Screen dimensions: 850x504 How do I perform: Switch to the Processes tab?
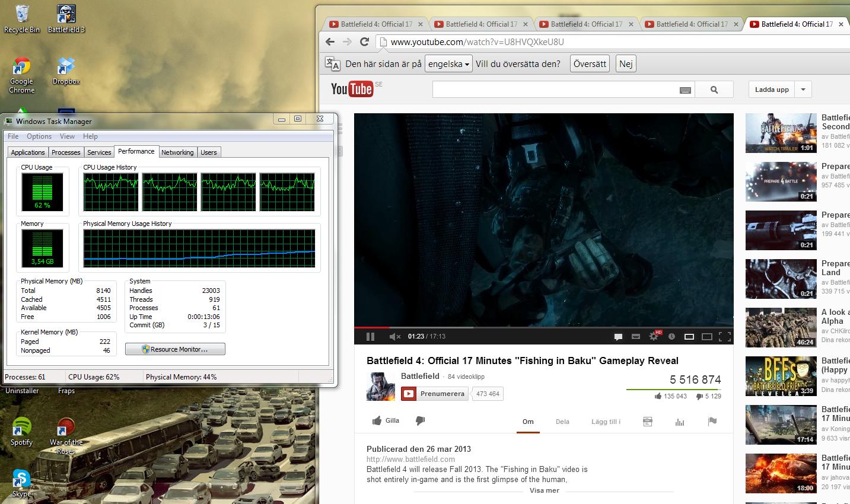tap(66, 152)
